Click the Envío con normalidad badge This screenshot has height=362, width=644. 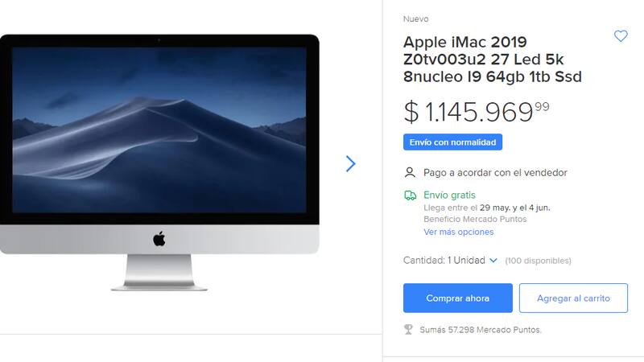452,142
